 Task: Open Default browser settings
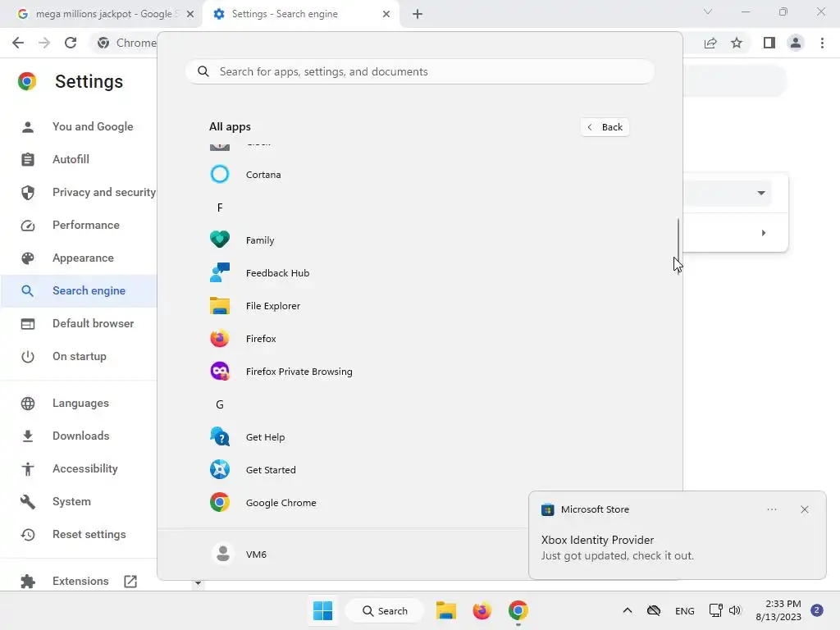[x=80, y=323]
